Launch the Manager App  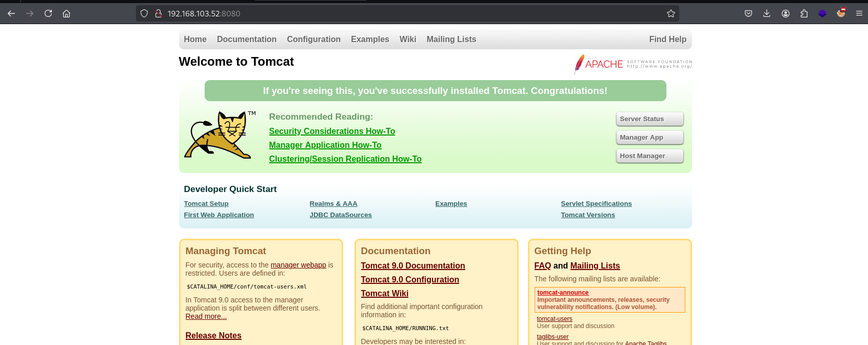[649, 138]
